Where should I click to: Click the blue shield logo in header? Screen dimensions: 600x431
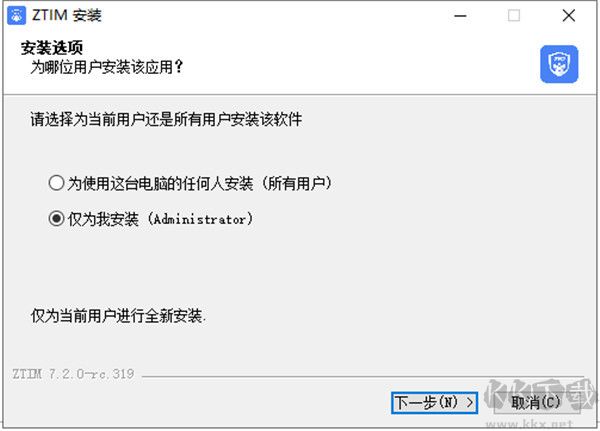[x=559, y=64]
